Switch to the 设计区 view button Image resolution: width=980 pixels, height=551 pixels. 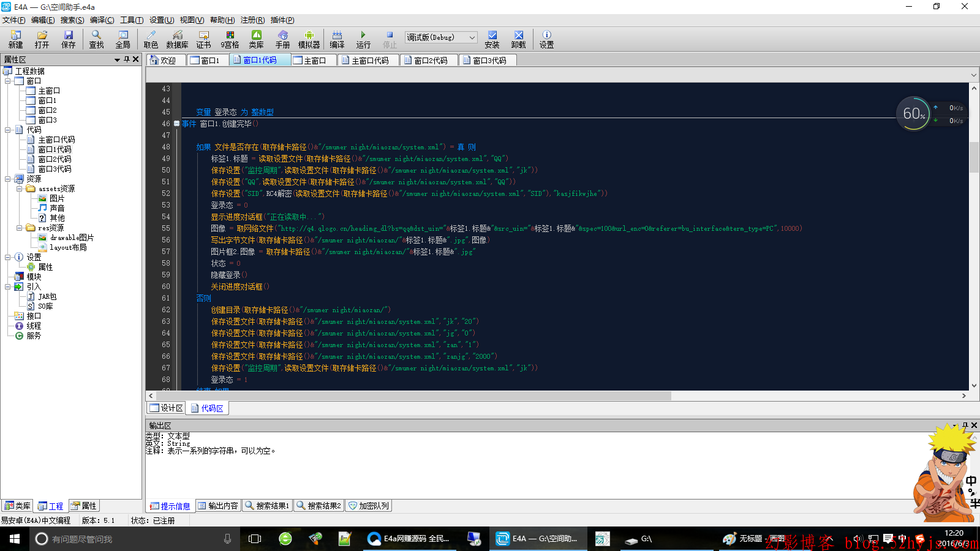[x=167, y=408]
